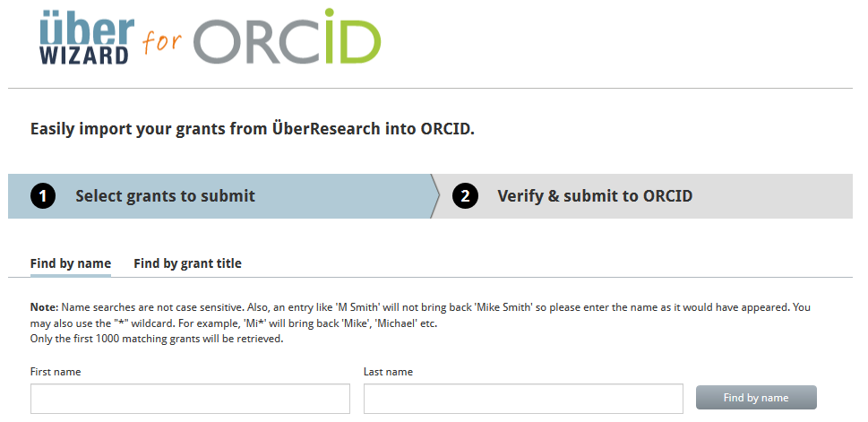Focus the First name input field

[190, 399]
